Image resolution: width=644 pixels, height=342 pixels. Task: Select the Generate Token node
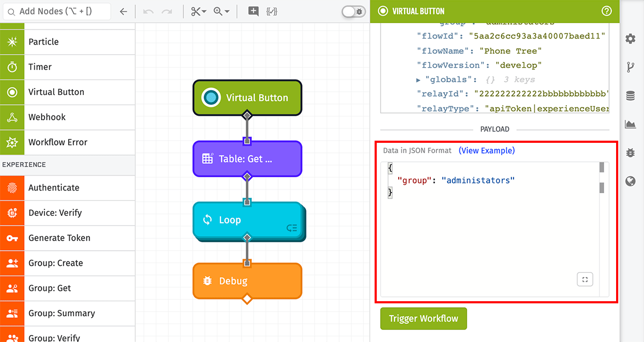tap(67, 238)
